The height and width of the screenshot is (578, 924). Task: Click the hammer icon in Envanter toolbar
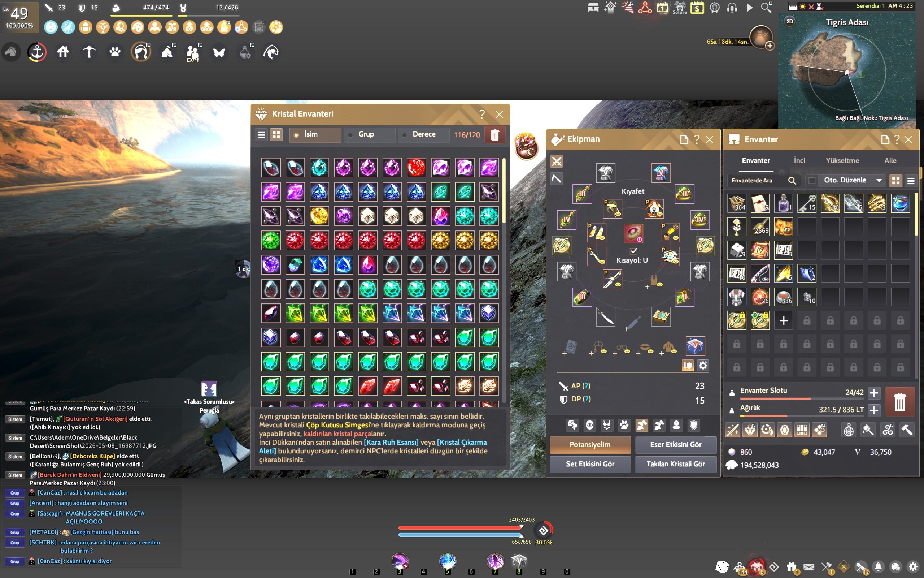[907, 431]
